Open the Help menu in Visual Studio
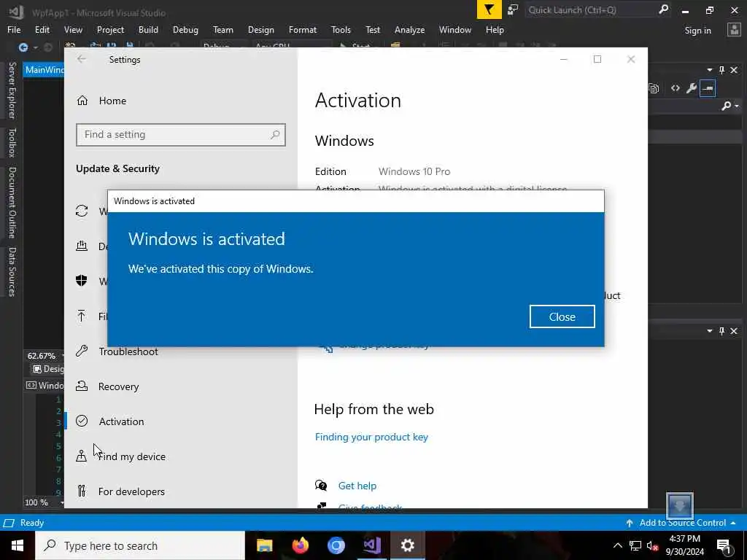This screenshot has width=747, height=560. point(495,29)
